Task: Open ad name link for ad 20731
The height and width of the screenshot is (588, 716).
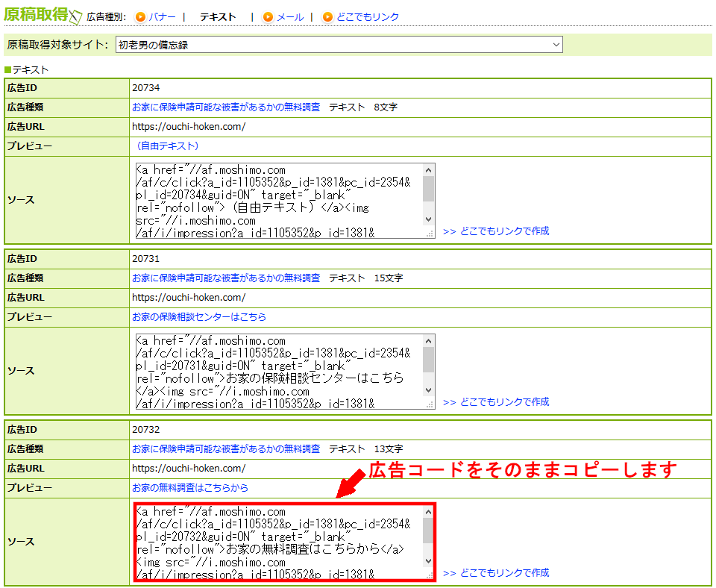Action: click(x=226, y=278)
